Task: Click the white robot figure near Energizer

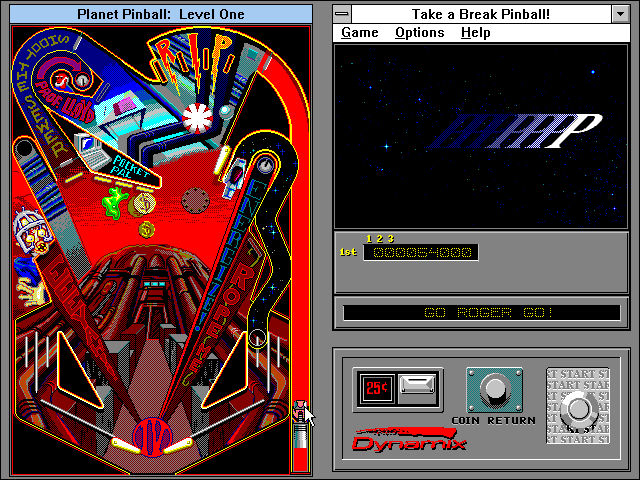Action: [x=233, y=180]
